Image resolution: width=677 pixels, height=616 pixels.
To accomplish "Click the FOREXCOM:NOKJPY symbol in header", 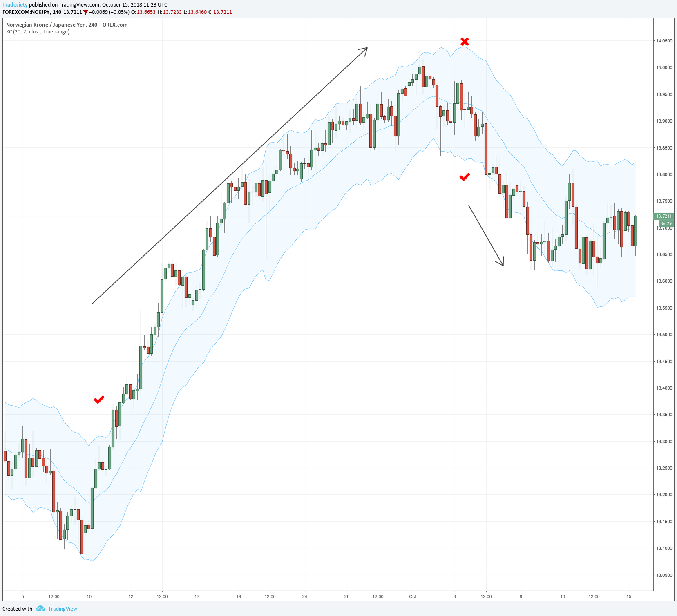I will [26, 12].
